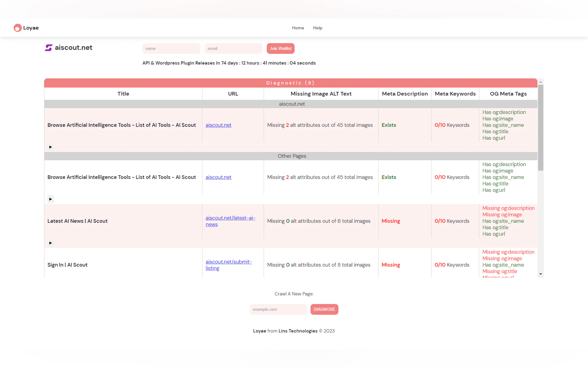Expand details under Other Pages first row
Viewport: 588px width, 368px height.
click(50, 199)
